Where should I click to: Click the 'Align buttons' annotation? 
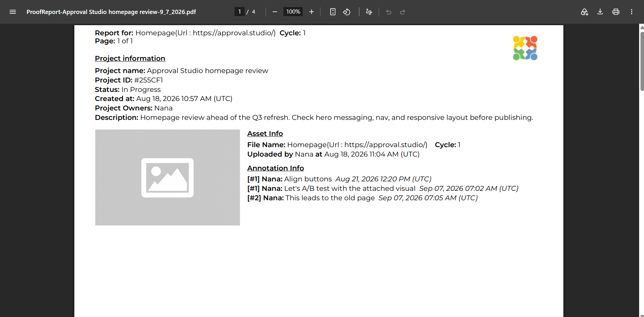339,179
